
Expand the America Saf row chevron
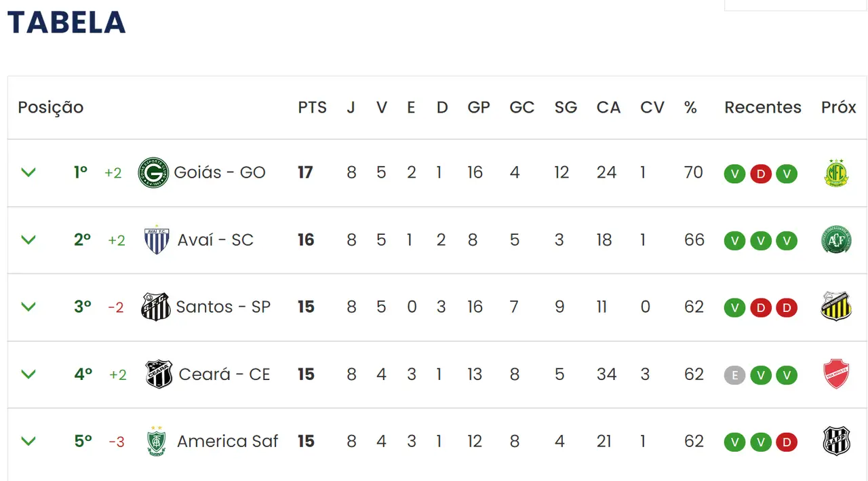click(x=28, y=441)
